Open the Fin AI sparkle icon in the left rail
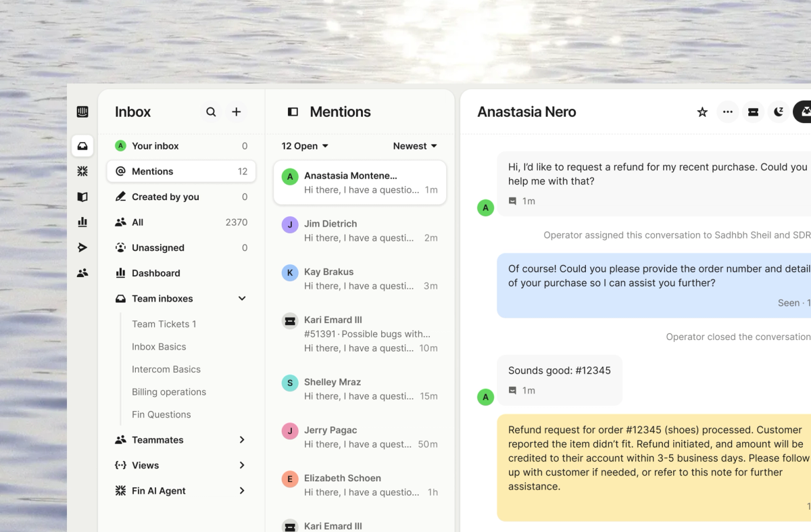Image resolution: width=811 pixels, height=532 pixels. click(x=82, y=172)
